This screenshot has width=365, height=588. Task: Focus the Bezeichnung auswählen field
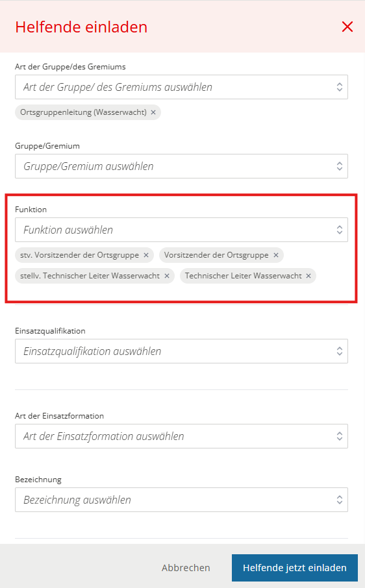click(182, 500)
